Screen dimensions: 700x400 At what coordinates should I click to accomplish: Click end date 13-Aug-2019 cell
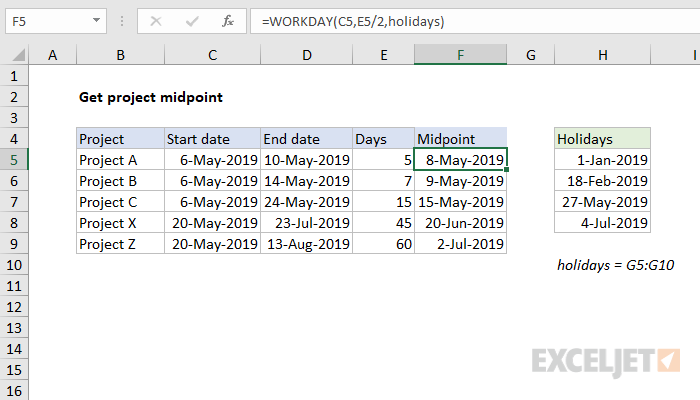(x=307, y=244)
